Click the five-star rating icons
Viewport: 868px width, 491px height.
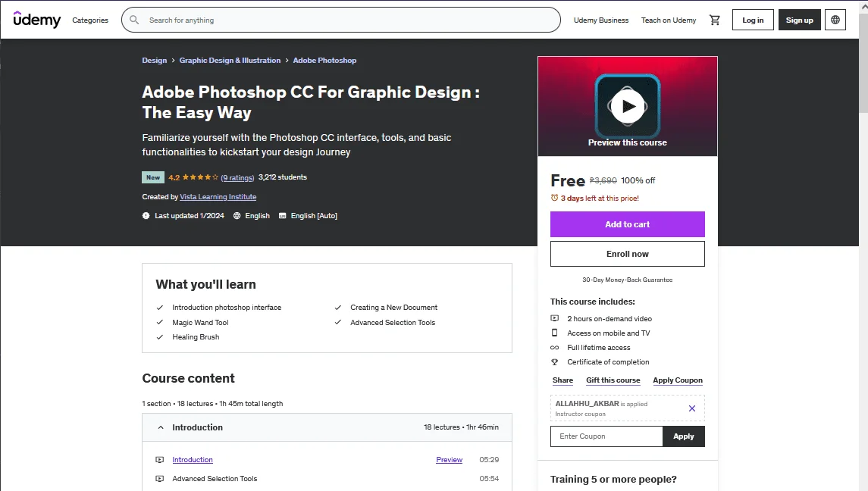pyautogui.click(x=200, y=177)
